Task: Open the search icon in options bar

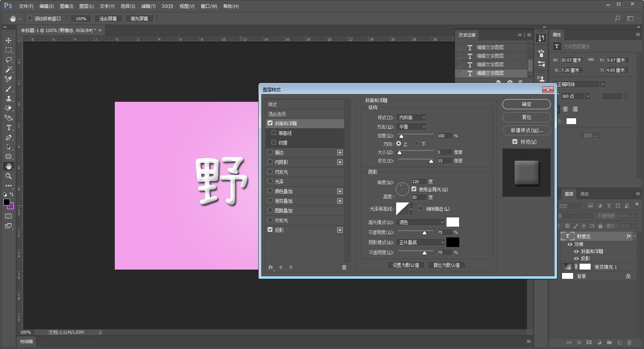Action: pos(618,18)
